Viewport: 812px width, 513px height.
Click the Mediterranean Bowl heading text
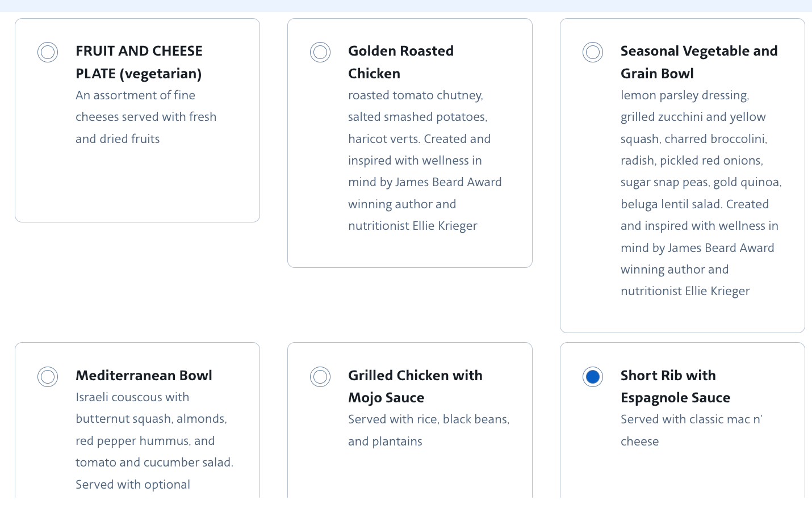144,376
